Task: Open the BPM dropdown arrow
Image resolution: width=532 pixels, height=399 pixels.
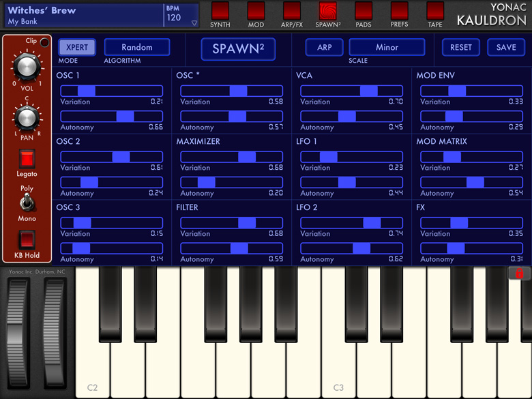Action: (x=194, y=23)
